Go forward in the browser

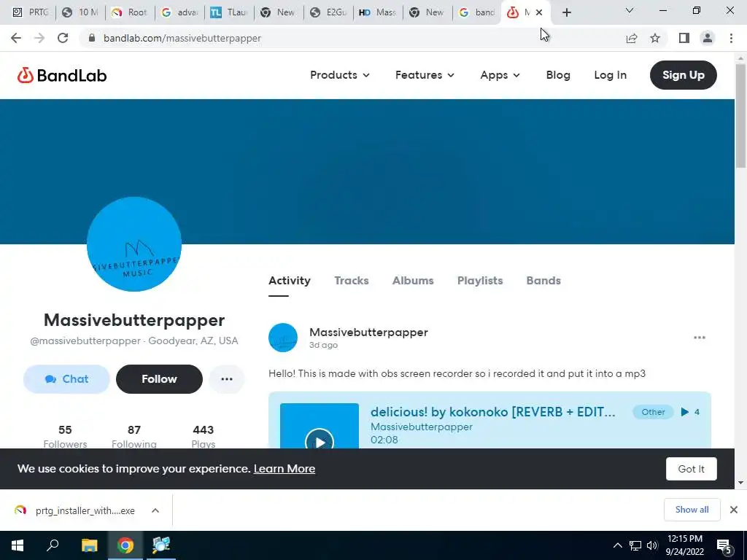(39, 38)
